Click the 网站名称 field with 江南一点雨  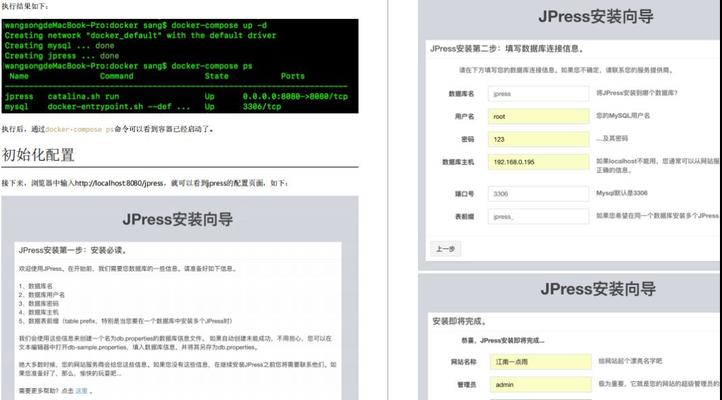pyautogui.click(x=541, y=362)
